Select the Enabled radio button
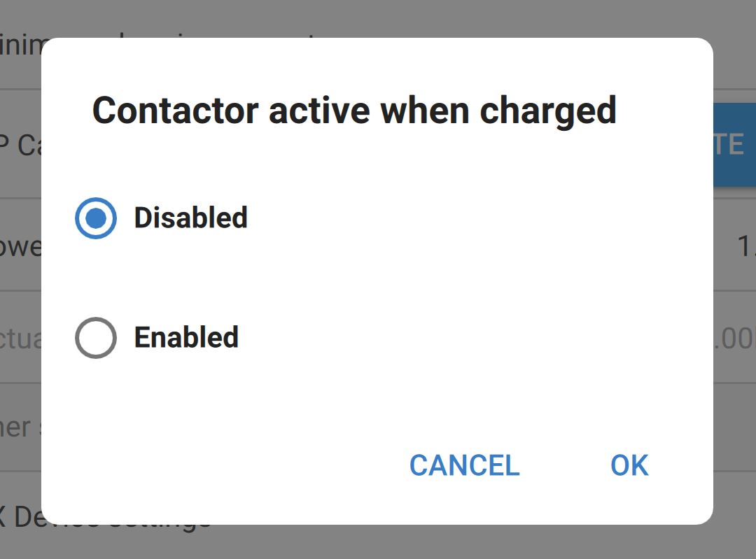 96,338
